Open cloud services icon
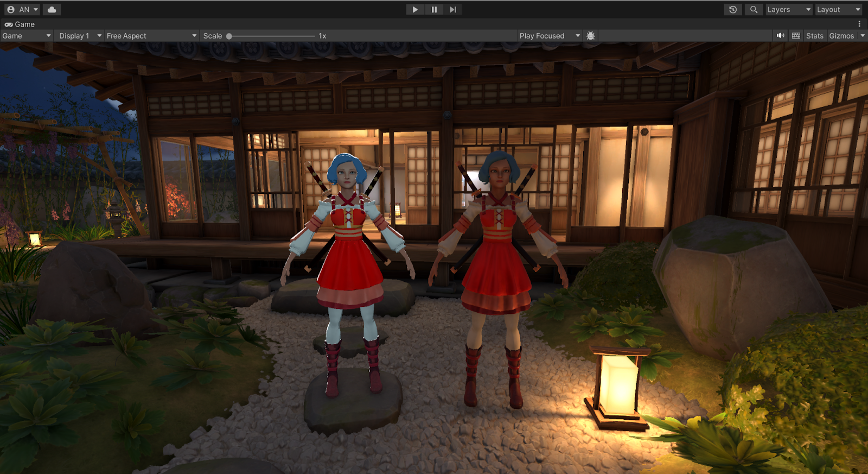The width and height of the screenshot is (868, 474). point(52,9)
